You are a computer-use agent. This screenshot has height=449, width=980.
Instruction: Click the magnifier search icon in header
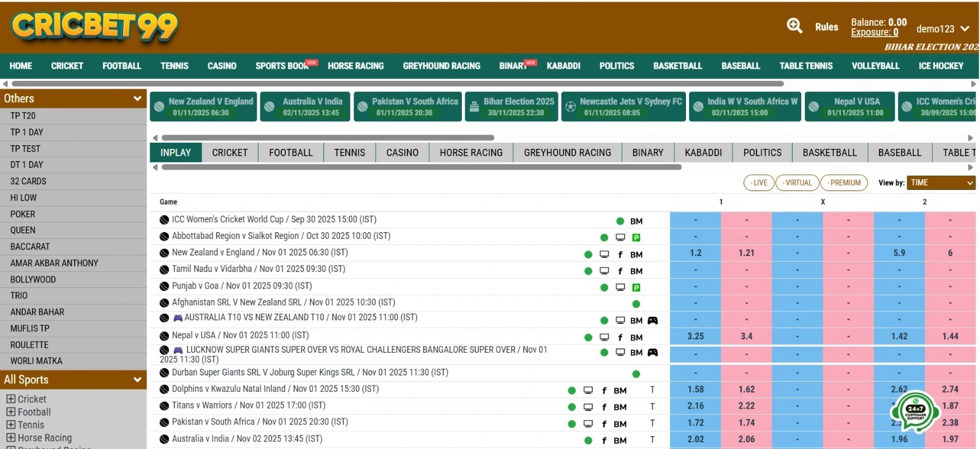(x=794, y=26)
